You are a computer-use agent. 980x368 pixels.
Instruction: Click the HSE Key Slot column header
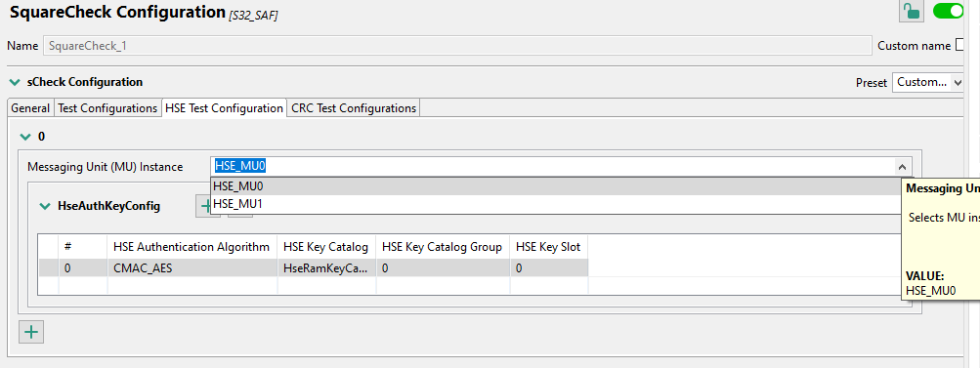tap(549, 247)
